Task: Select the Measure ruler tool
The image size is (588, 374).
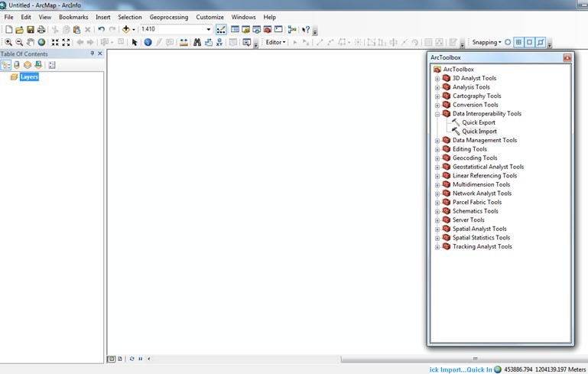Action: point(184,42)
